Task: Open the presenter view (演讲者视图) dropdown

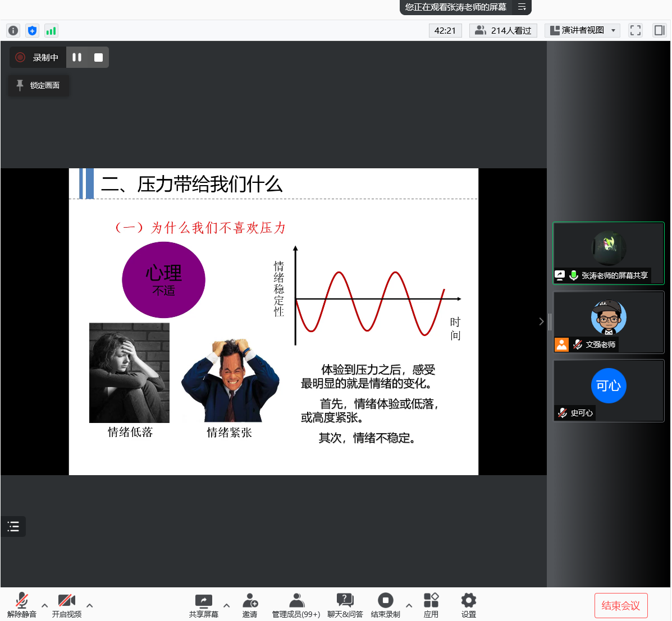Action: 582,30
